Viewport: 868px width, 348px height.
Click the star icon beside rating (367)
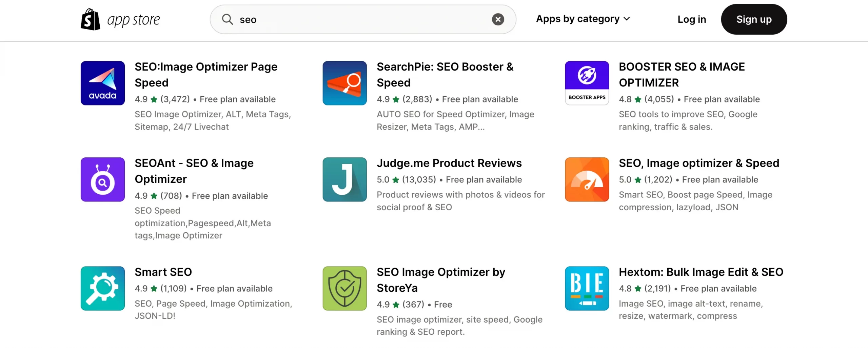(396, 305)
